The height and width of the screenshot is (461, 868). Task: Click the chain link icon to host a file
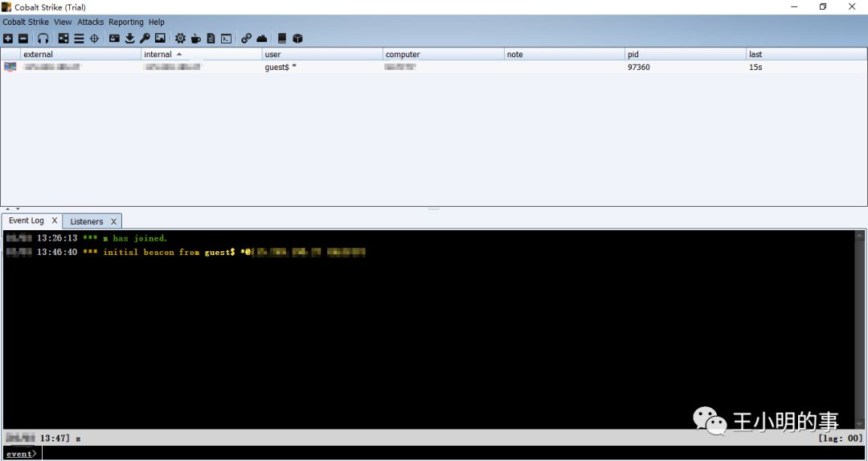point(247,39)
